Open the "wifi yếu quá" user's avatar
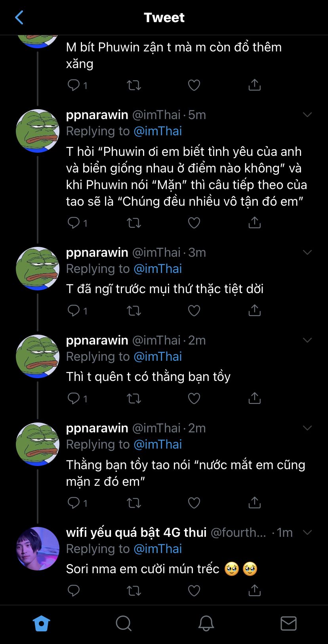Viewport: 328px width, 644px height. 38,549
